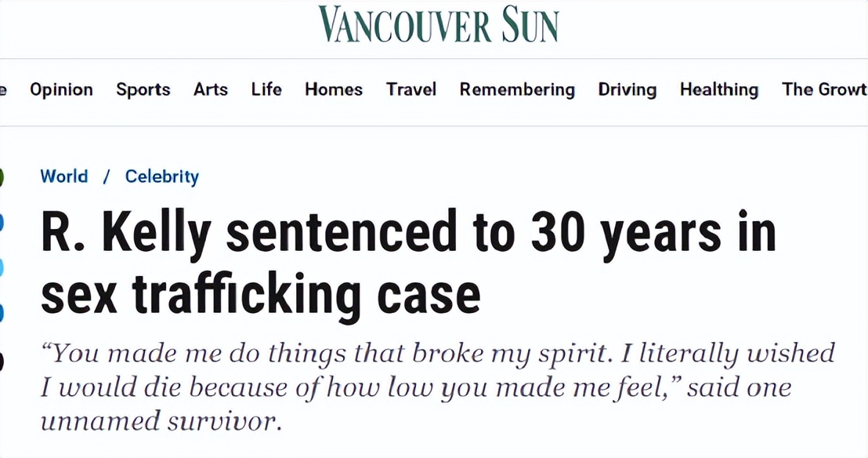
Task: Click the black share circle beside the subheadline
Action: [2, 360]
